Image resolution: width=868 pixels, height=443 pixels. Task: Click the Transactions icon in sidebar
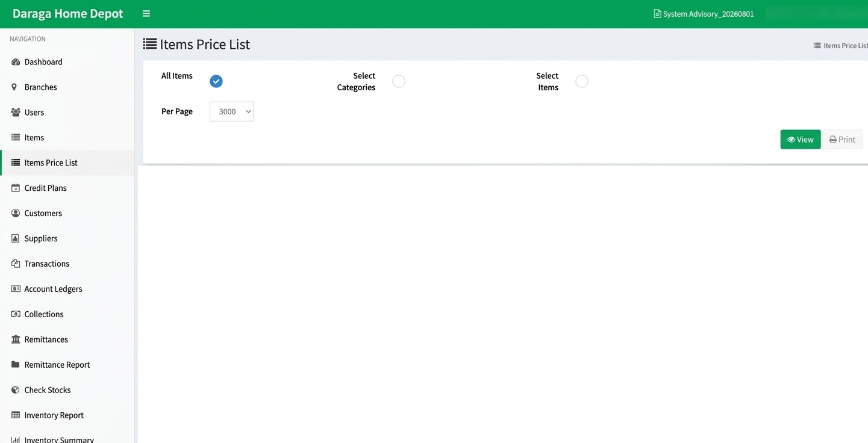click(16, 264)
